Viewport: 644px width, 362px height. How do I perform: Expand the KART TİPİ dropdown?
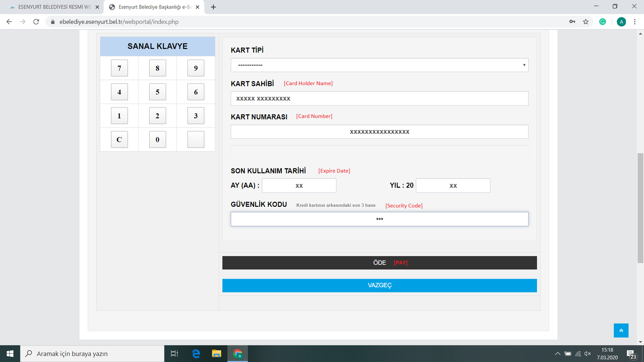pyautogui.click(x=379, y=65)
